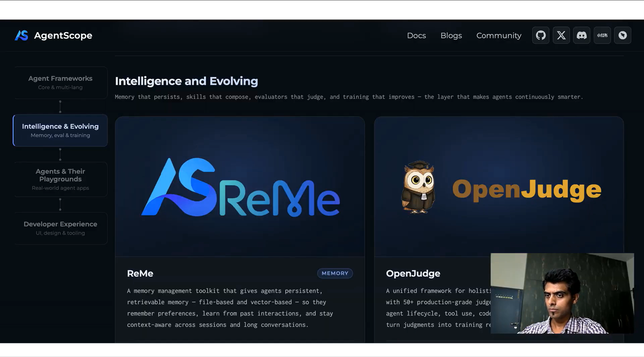Click the ReMe logo banner image
Image resolution: width=644 pixels, height=357 pixels.
pyautogui.click(x=240, y=187)
